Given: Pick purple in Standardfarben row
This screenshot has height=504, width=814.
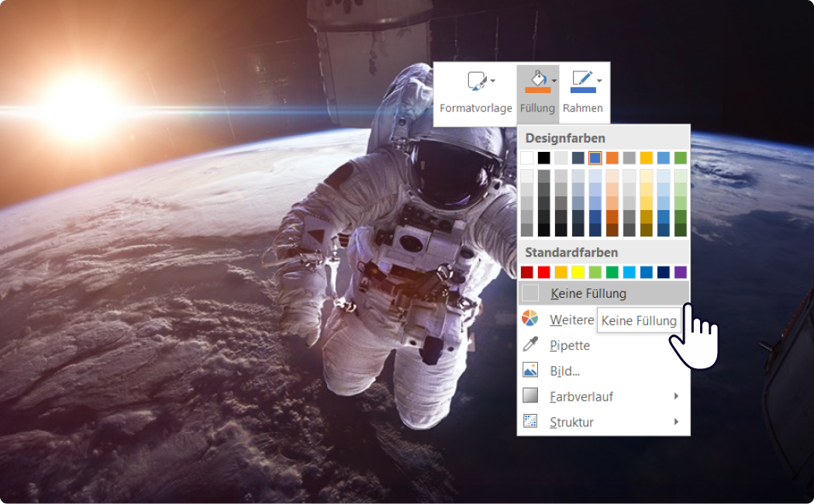Looking at the screenshot, I should pos(681,272).
